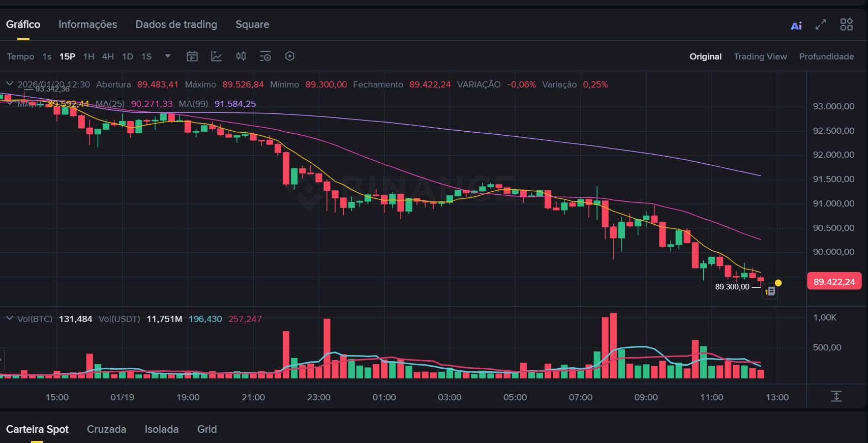Open the layout grid widgets icon

pyautogui.click(x=846, y=24)
